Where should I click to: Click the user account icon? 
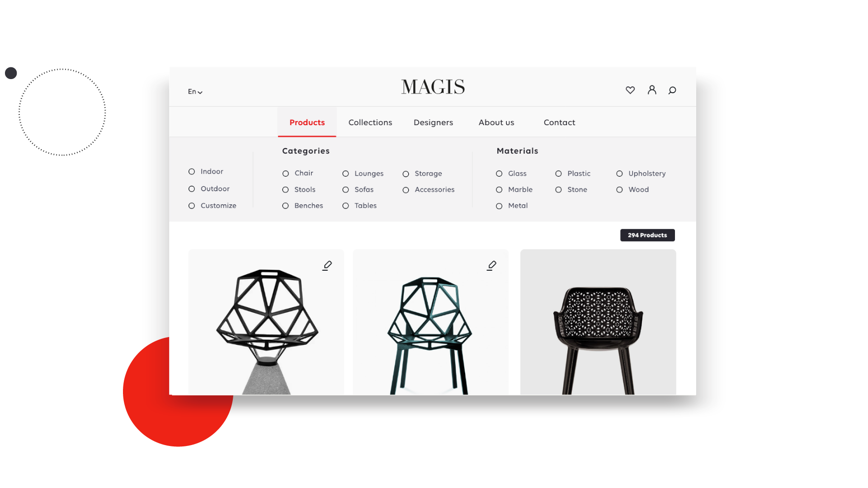click(x=652, y=90)
